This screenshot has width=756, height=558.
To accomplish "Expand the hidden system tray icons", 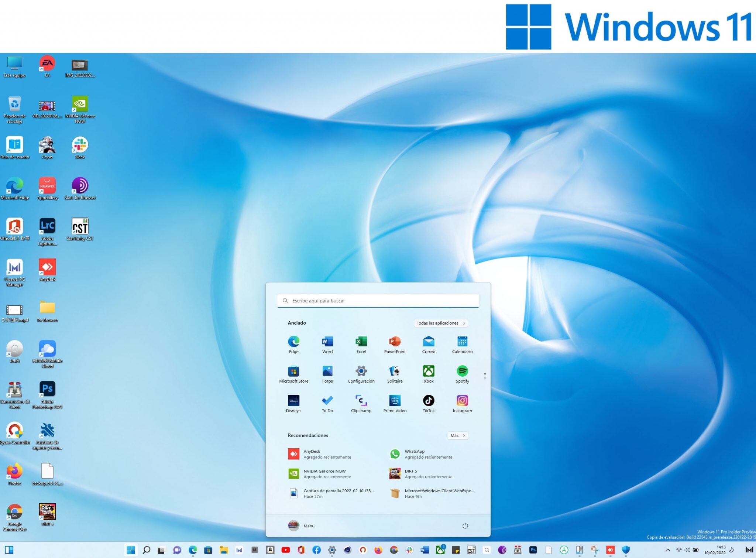I will [x=667, y=550].
